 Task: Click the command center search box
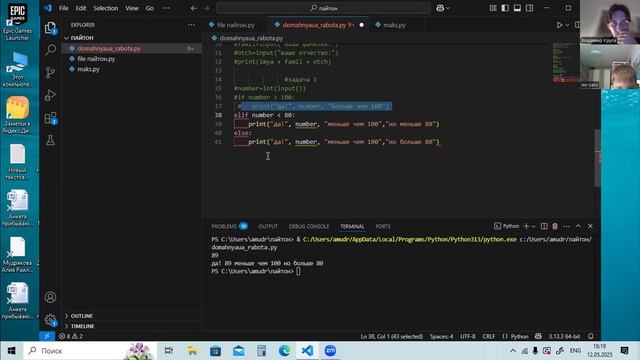click(323, 8)
